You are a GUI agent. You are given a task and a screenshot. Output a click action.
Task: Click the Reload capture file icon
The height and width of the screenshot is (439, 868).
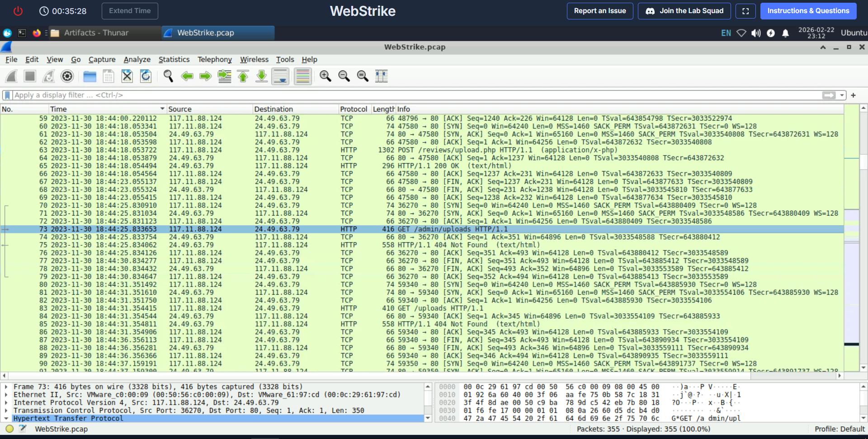(x=146, y=76)
